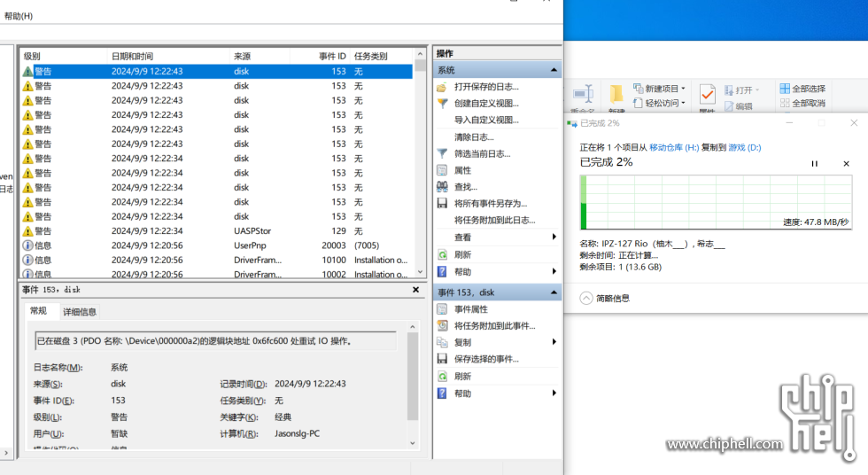Click the event description text field

point(215,341)
